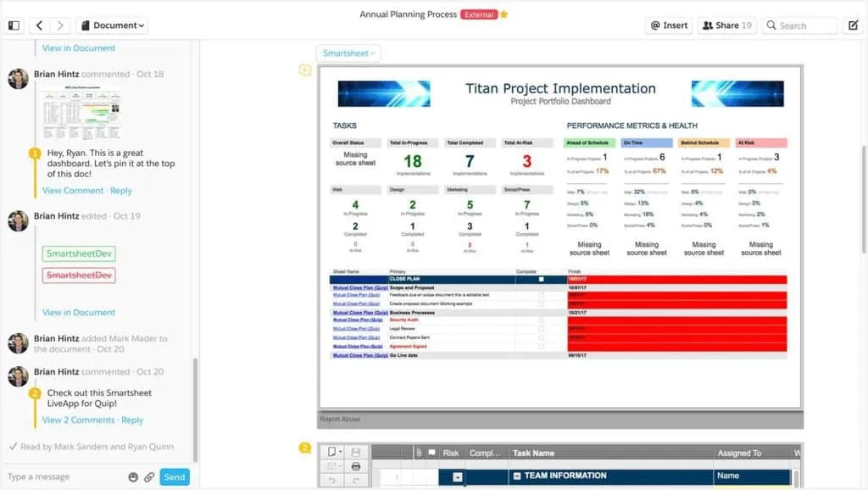The height and width of the screenshot is (490, 868).
Task: Toggle the sidebar panel icon
Action: 12,25
